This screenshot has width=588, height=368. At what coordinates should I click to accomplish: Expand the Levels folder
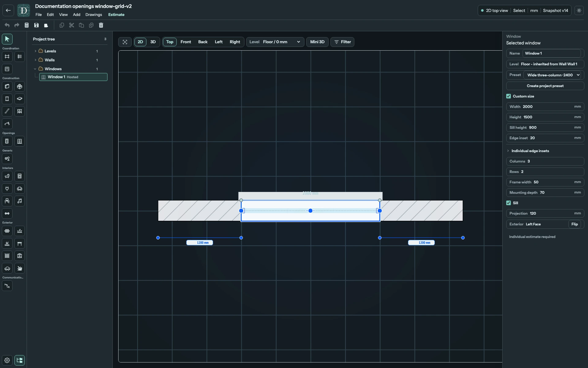36,51
